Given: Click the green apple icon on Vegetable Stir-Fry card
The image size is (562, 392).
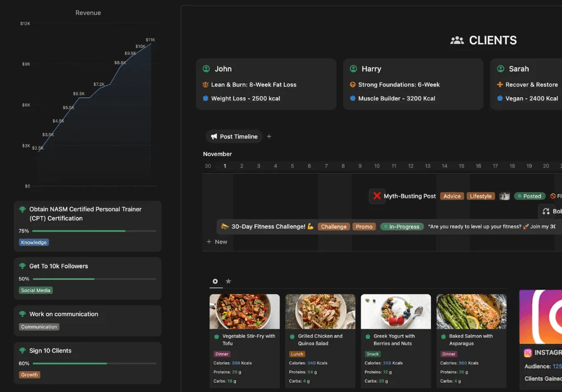Looking at the screenshot, I should [x=217, y=336].
